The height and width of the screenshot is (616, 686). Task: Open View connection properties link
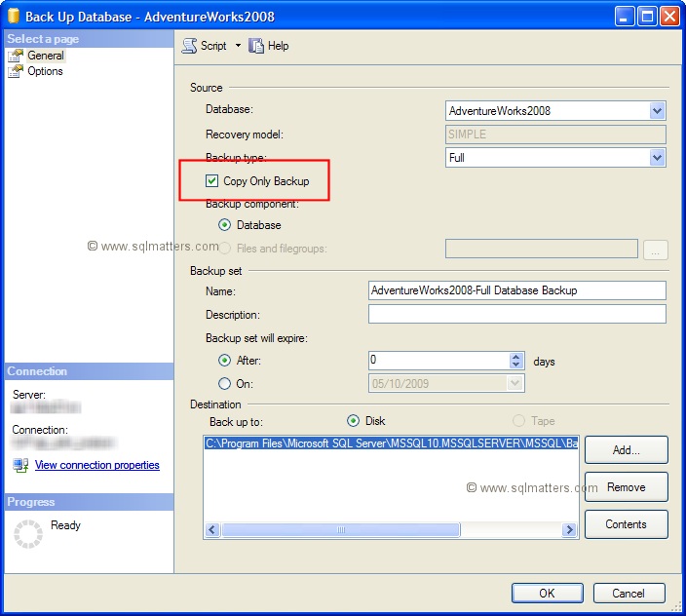[97, 465]
